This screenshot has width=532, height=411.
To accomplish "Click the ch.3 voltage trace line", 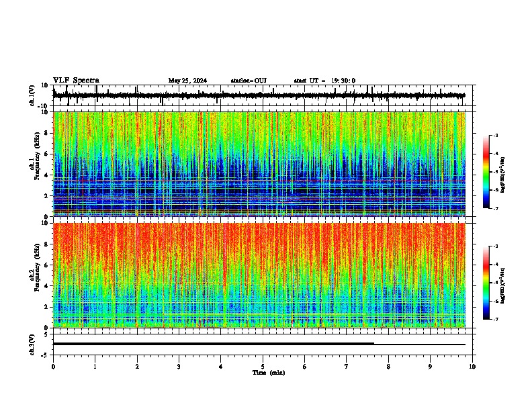I will pyautogui.click(x=259, y=344).
